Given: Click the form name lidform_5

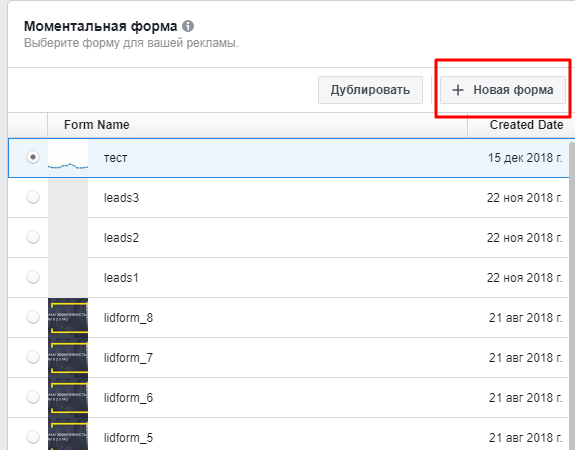Looking at the screenshot, I should click(x=128, y=438).
